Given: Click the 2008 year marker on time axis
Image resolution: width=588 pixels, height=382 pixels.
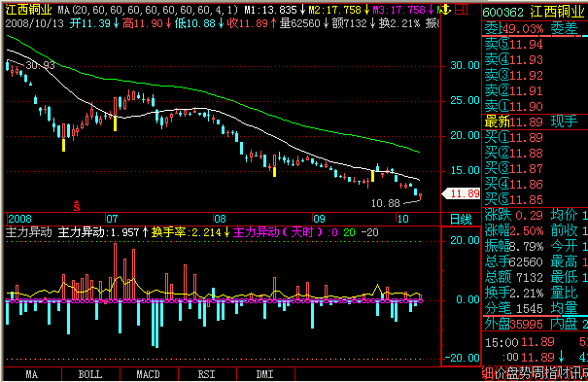Looking at the screenshot, I should coord(19,219).
